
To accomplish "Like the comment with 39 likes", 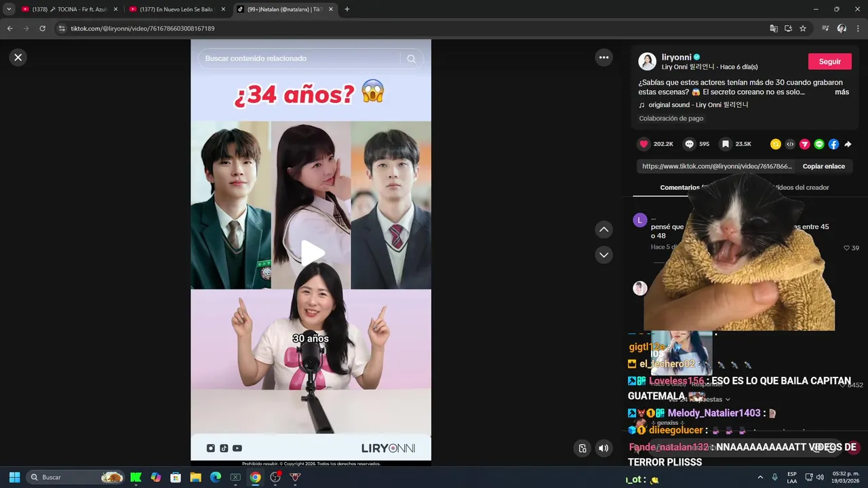I will [x=847, y=248].
